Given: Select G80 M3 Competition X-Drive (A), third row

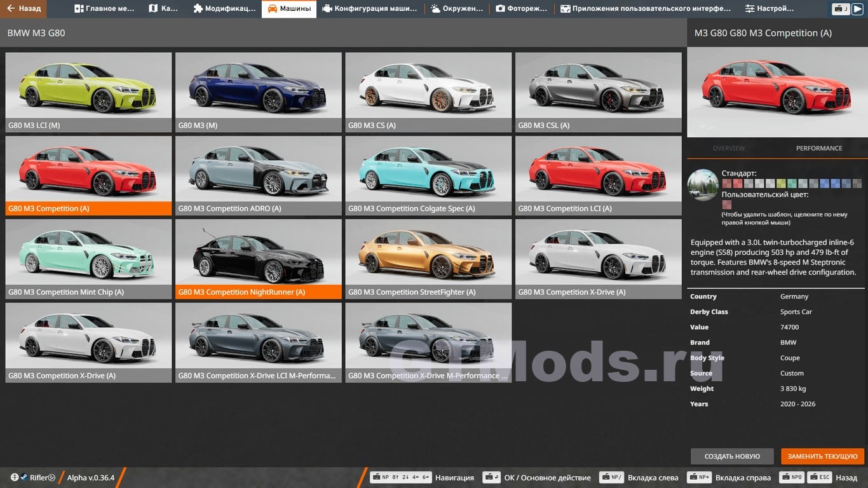Looking at the screenshot, I should (x=599, y=259).
